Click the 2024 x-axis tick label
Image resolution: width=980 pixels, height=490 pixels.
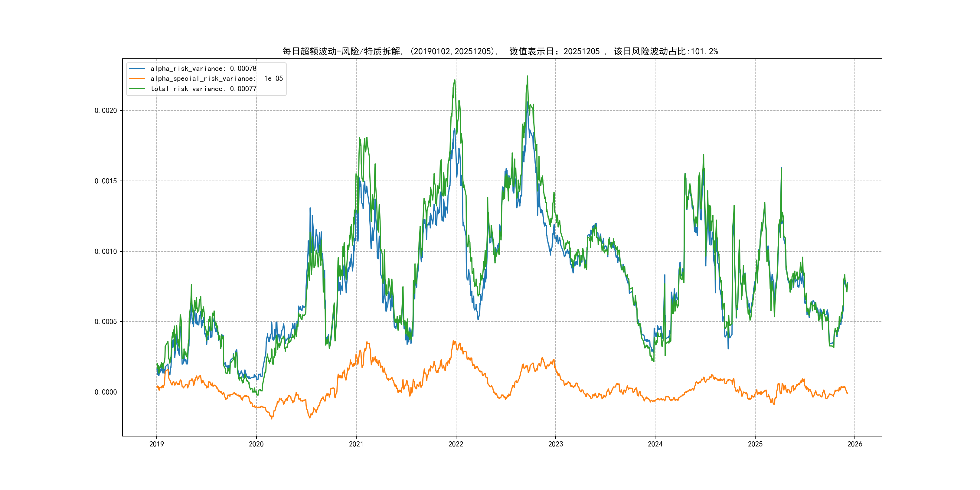pyautogui.click(x=655, y=444)
